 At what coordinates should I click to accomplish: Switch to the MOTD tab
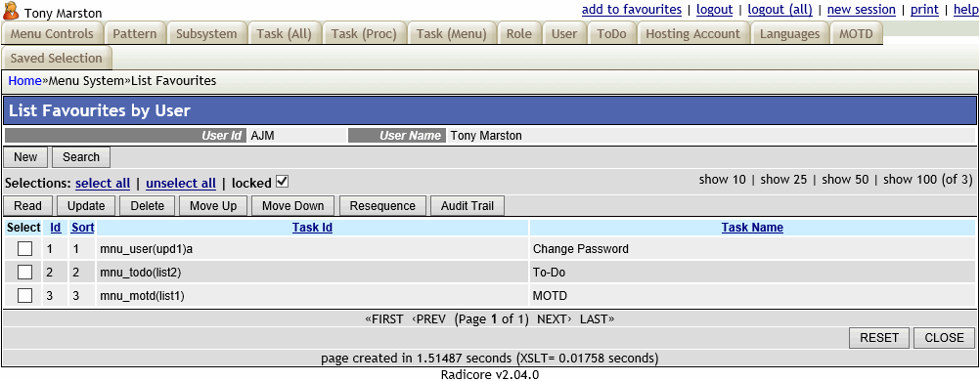coord(856,34)
